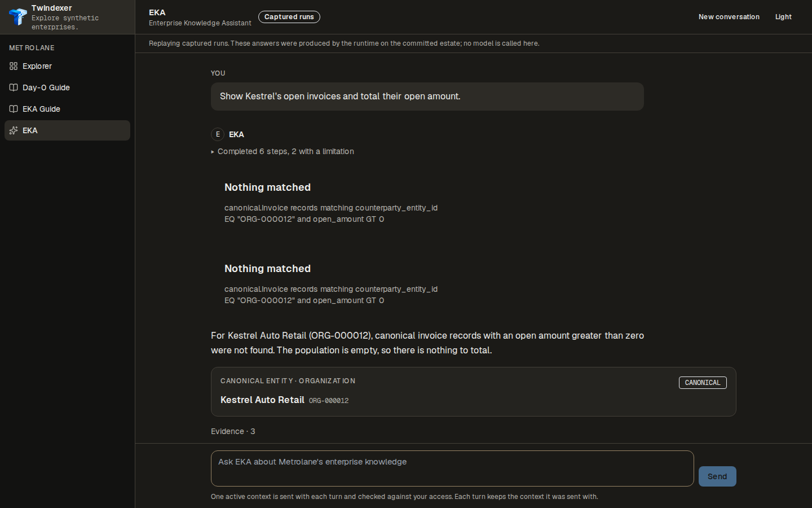Open the Day-0 Guide sidebar item
This screenshot has height=508, width=812.
[67, 87]
